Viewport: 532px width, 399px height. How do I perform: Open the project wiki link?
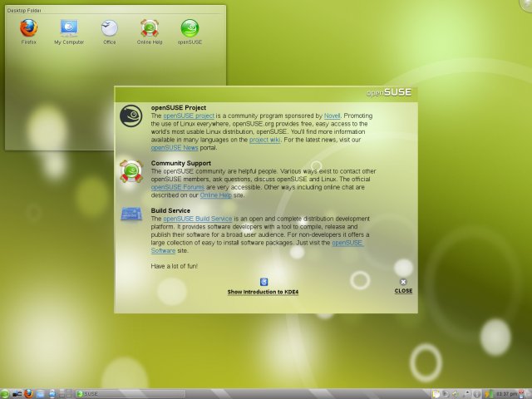(x=264, y=140)
